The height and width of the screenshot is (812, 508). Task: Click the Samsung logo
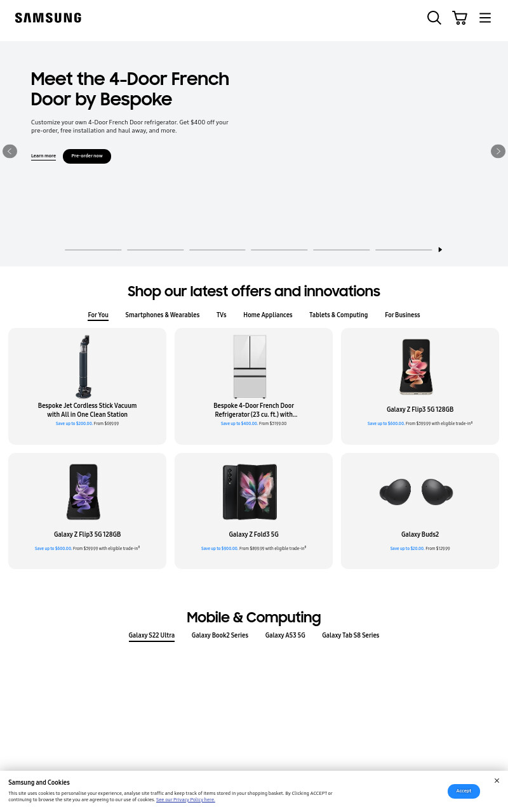48,18
